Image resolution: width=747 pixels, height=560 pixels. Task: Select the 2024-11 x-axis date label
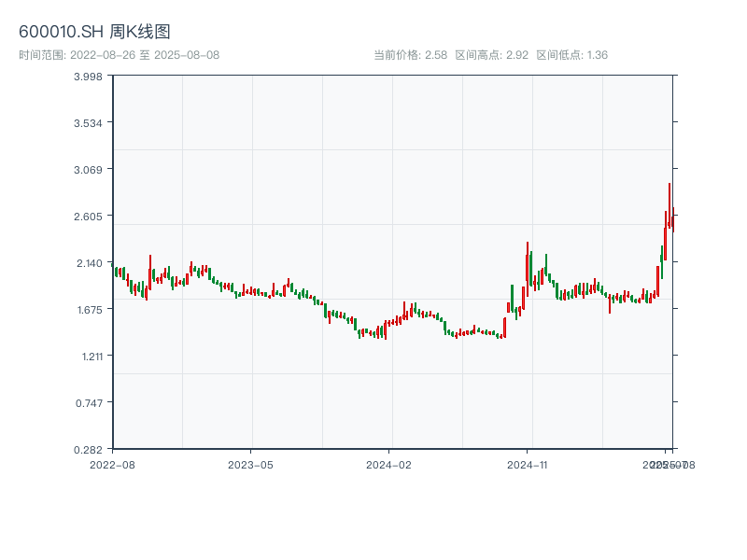point(528,464)
